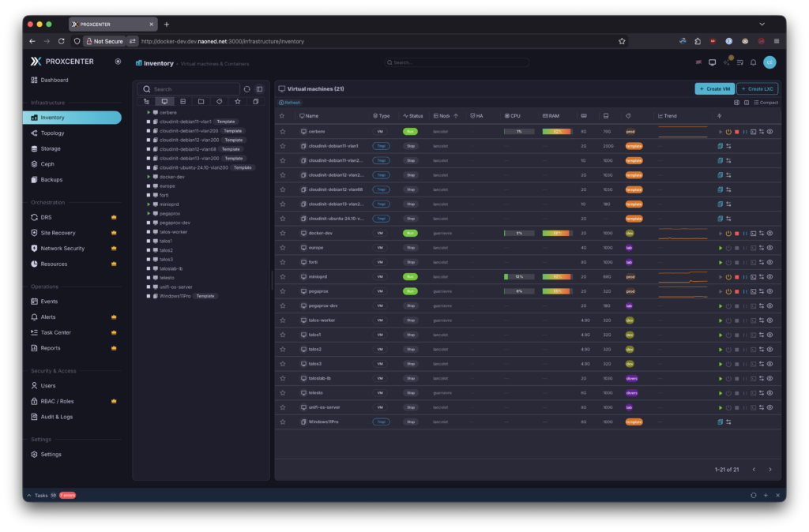Toggle favorite star for the forti VM

282,262
